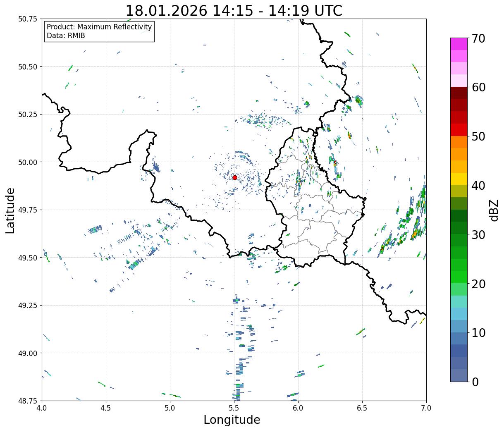Click the latitude tick label 50.50

click(28, 67)
